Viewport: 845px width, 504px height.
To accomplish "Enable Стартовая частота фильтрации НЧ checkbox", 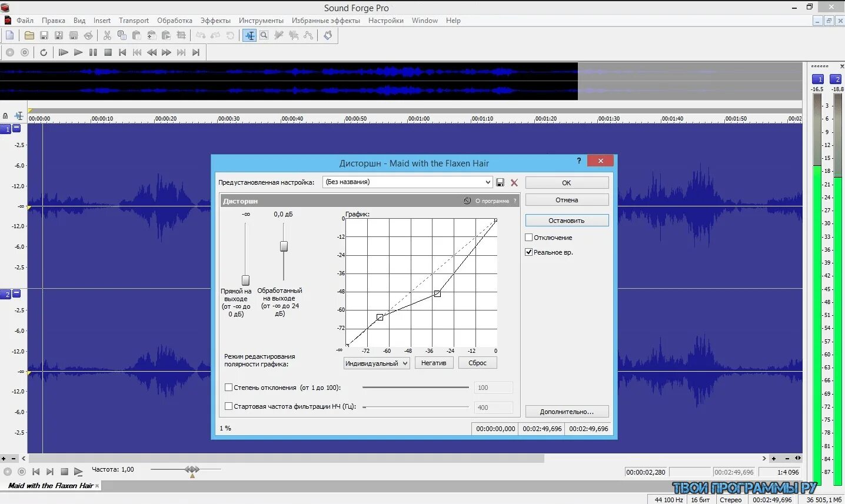I will pyautogui.click(x=229, y=406).
